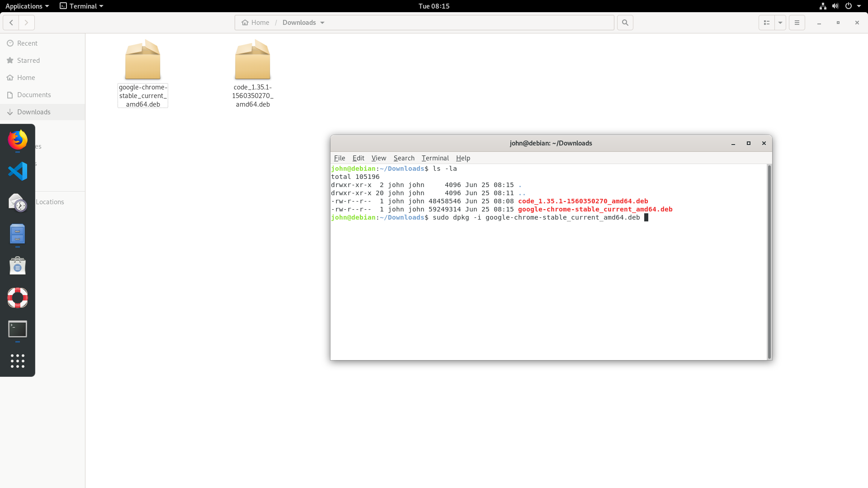Viewport: 868px width, 488px height.
Task: Open the network status icon in top bar
Action: (x=823, y=6)
